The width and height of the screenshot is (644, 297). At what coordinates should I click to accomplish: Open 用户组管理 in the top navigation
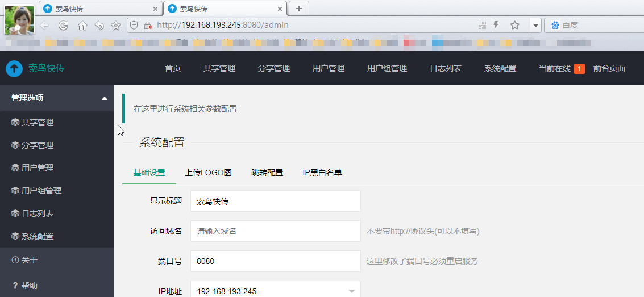(x=387, y=68)
